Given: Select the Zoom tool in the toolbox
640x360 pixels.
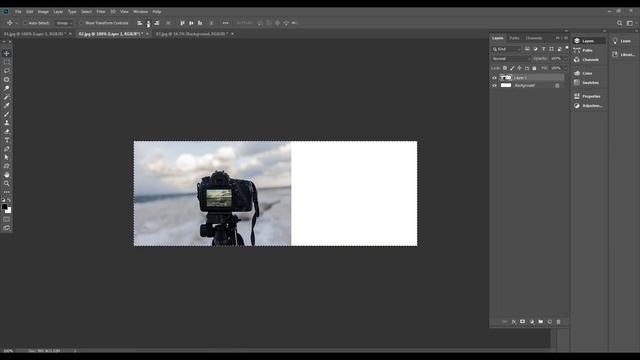Looking at the screenshot, I should click(x=7, y=183).
